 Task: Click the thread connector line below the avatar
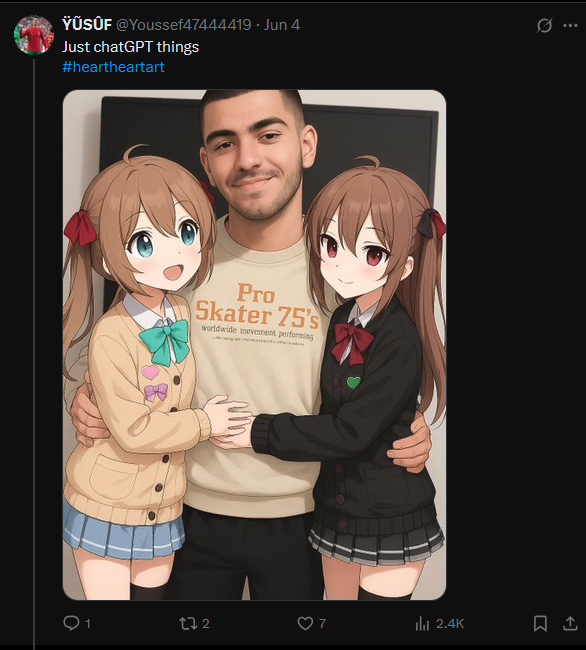(x=34, y=352)
